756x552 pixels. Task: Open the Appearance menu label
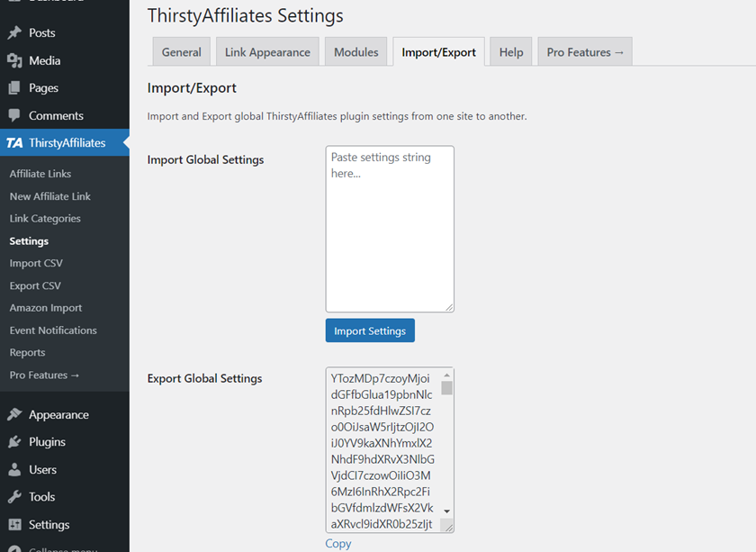click(x=58, y=414)
